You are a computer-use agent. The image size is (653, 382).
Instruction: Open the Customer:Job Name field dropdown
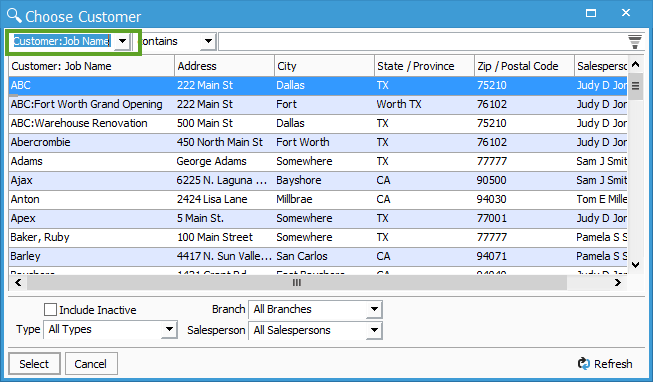[122, 41]
